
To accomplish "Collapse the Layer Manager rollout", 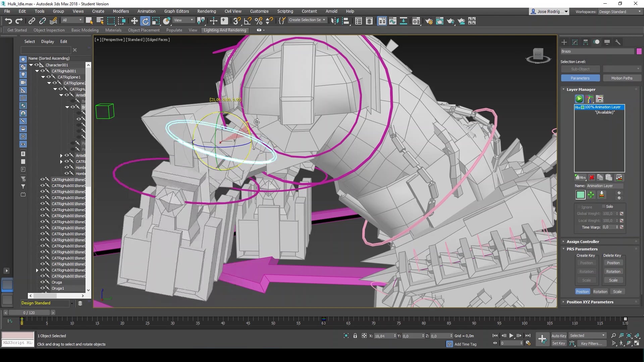I will [563, 89].
